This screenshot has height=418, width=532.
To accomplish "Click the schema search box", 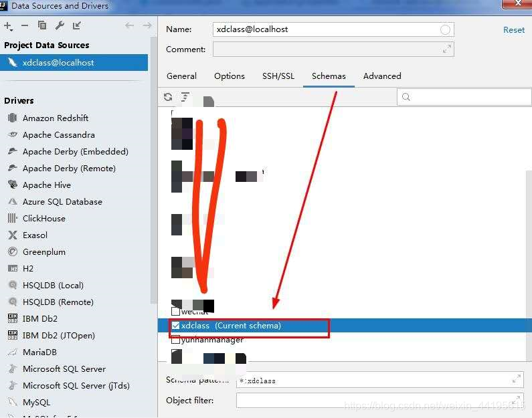I will click(x=464, y=97).
